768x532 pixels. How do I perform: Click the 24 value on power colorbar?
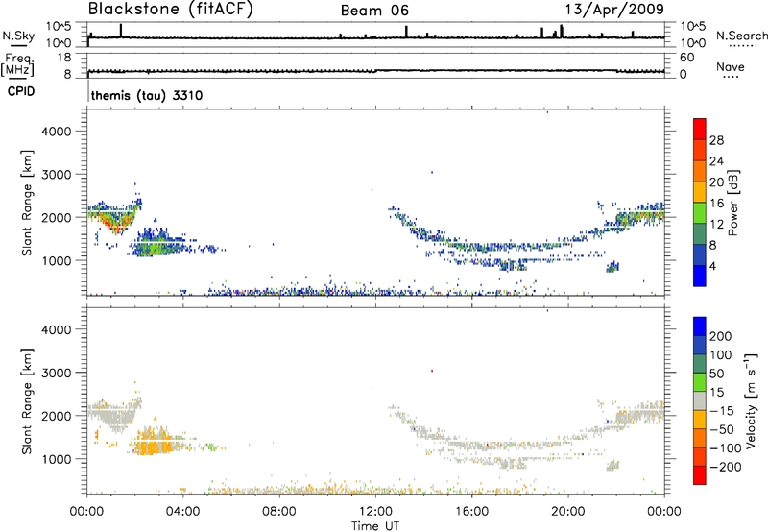[x=716, y=161]
